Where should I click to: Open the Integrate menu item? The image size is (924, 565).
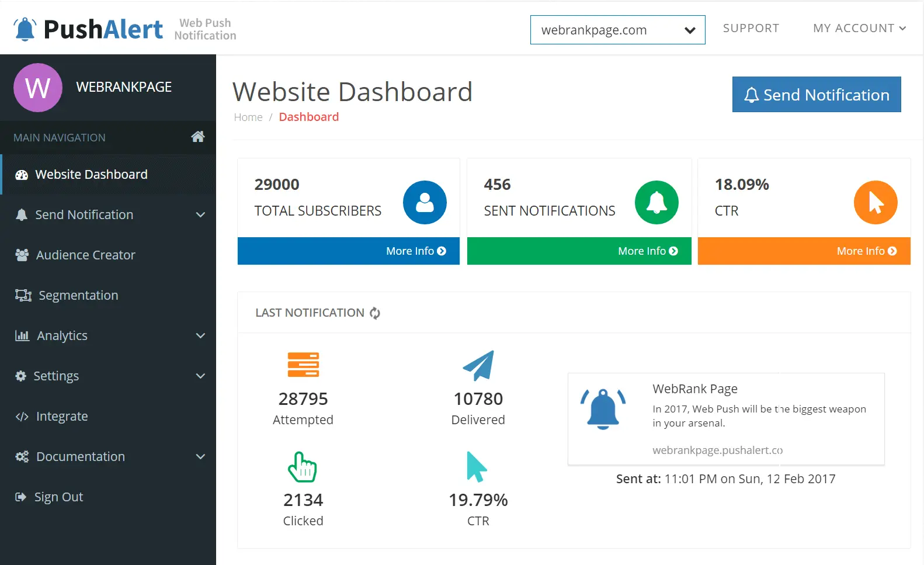[108, 416]
